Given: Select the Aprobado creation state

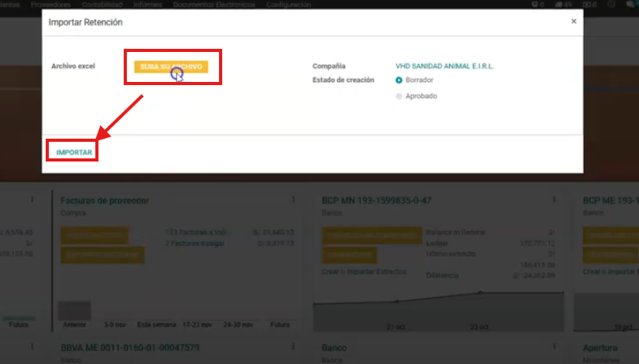Looking at the screenshot, I should [399, 96].
